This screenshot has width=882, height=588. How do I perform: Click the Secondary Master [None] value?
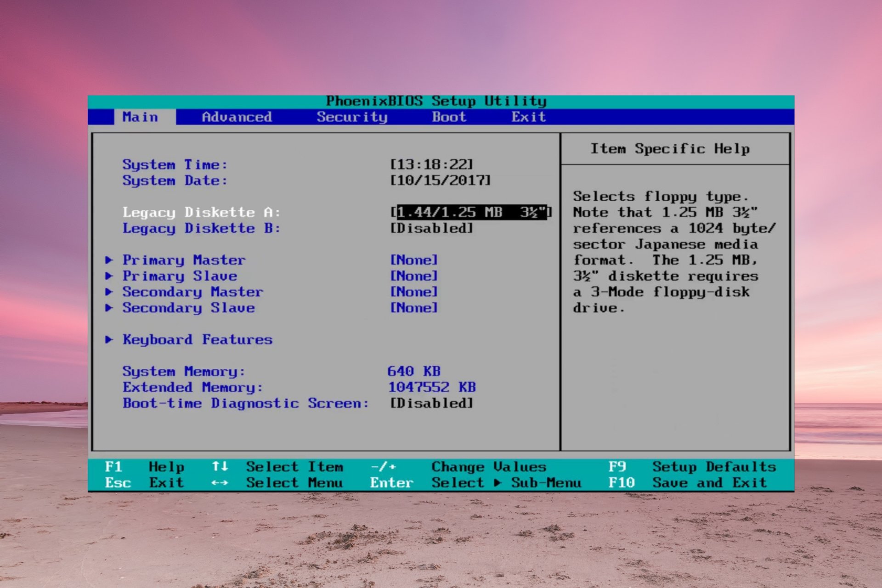tap(413, 292)
